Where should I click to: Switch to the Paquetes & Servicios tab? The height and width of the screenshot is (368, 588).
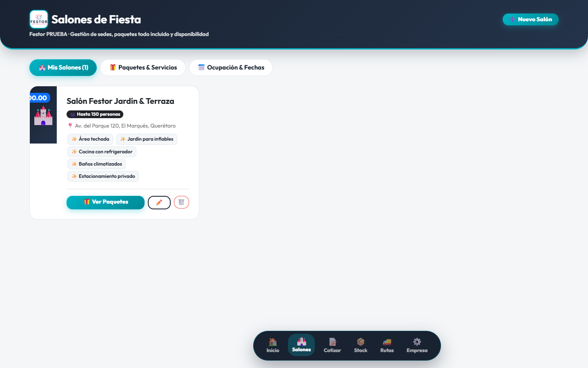[143, 67]
